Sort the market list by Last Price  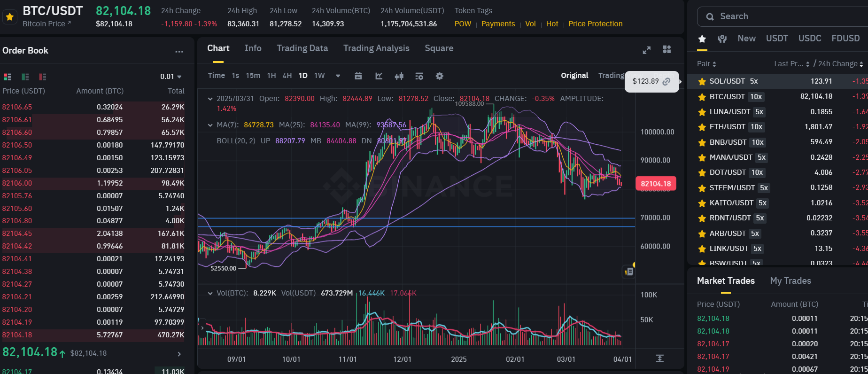pyautogui.click(x=792, y=64)
